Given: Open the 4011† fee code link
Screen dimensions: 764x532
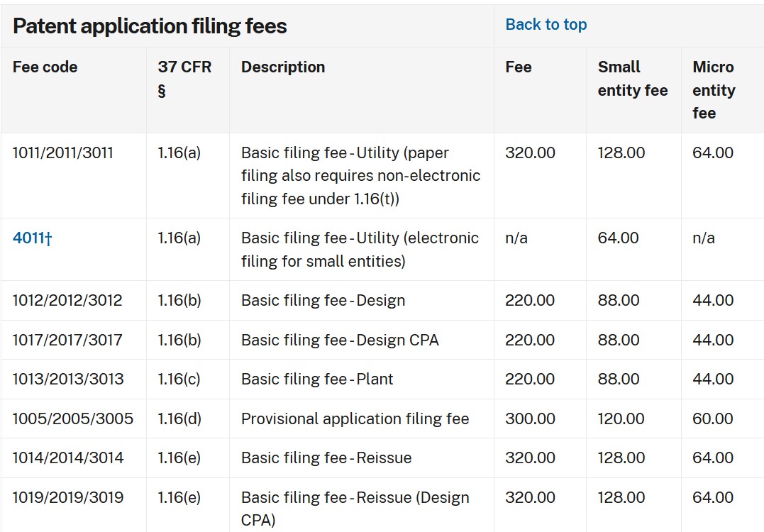Looking at the screenshot, I should pos(32,238).
